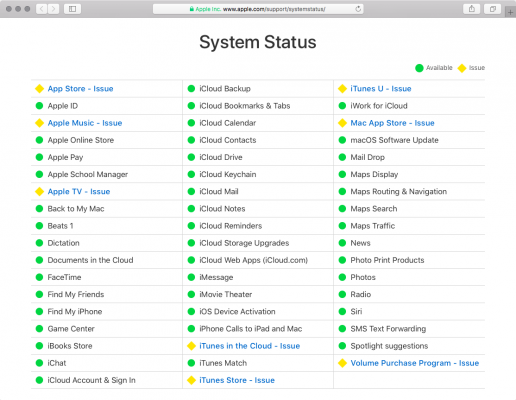Image resolution: width=516 pixels, height=400 pixels.
Task: Click the yellow diamond beside App Store
Action: click(39, 89)
